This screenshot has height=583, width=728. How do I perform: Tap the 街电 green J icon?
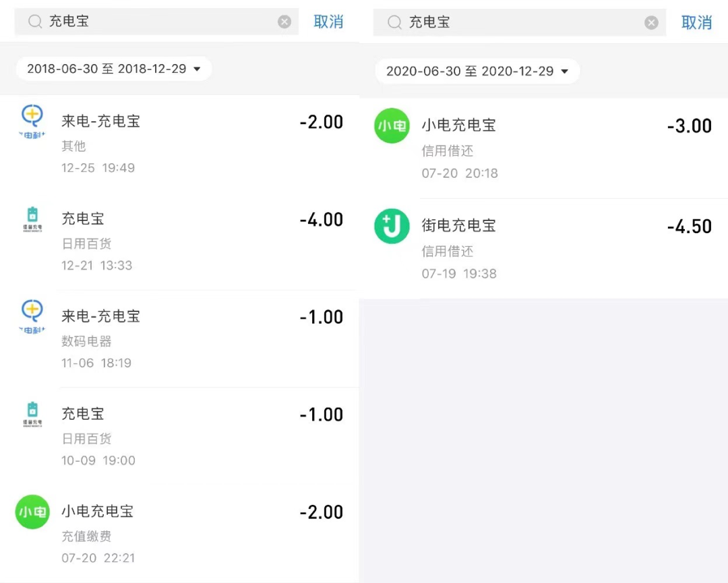pyautogui.click(x=392, y=226)
